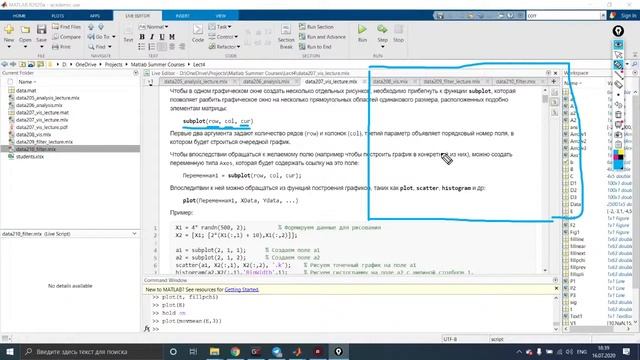Switch to the INSERT ribbon tab
Image resolution: width=640 pixels, height=360 pixels.
click(182, 16)
